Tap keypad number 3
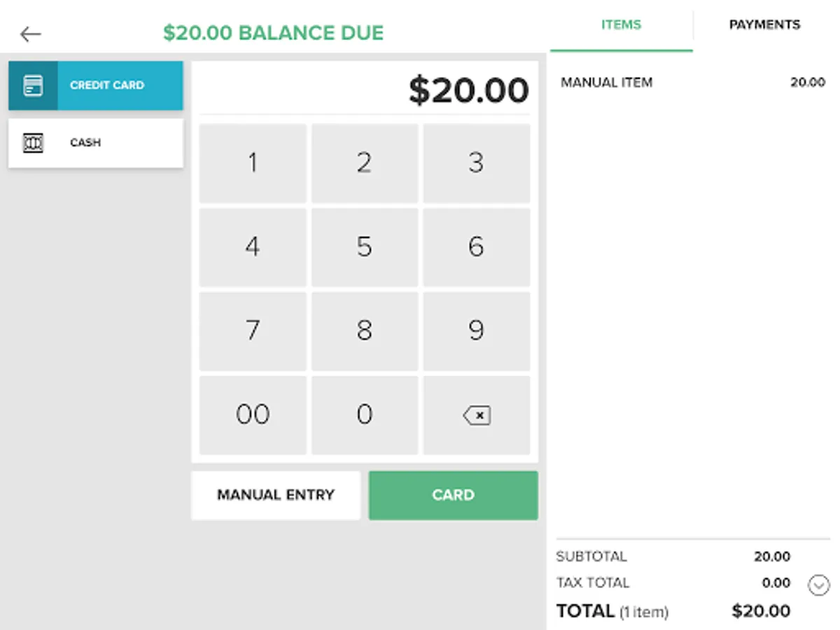 pos(476,163)
